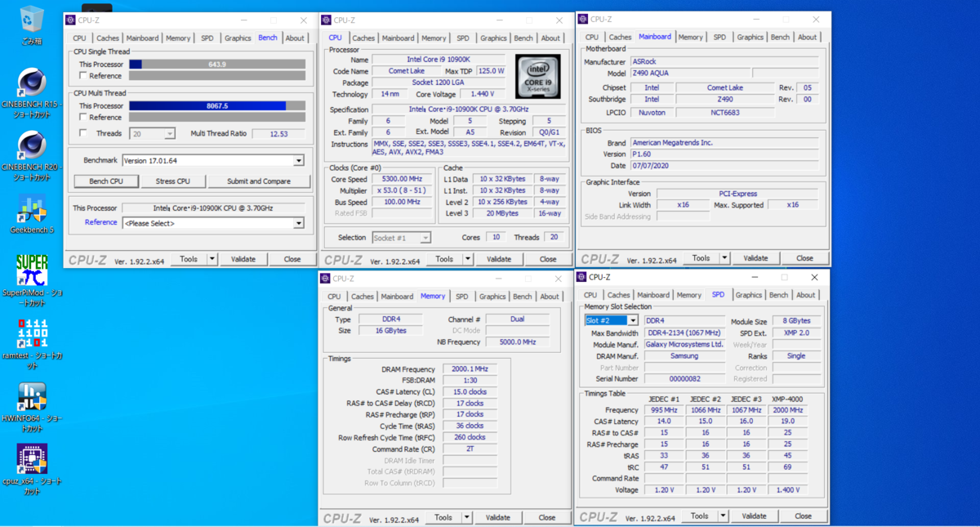
Task: Toggle Reference checkbox under CPU Single Thread
Action: [x=82, y=76]
